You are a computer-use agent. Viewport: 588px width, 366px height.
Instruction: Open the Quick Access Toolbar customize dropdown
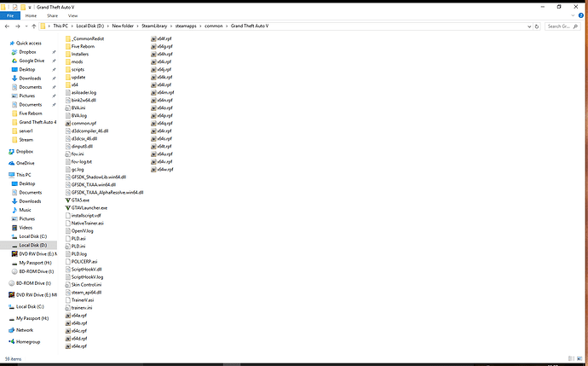[30, 7]
